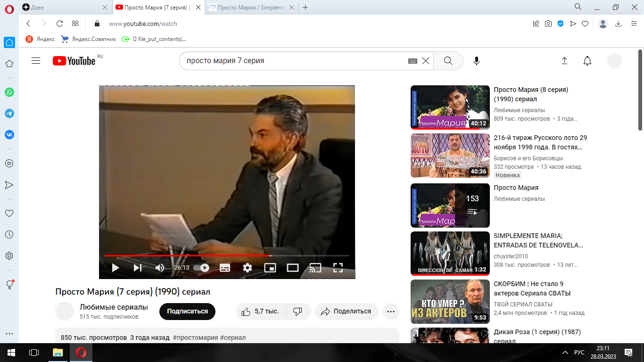Open browser downloads arrow

[x=619, y=24]
